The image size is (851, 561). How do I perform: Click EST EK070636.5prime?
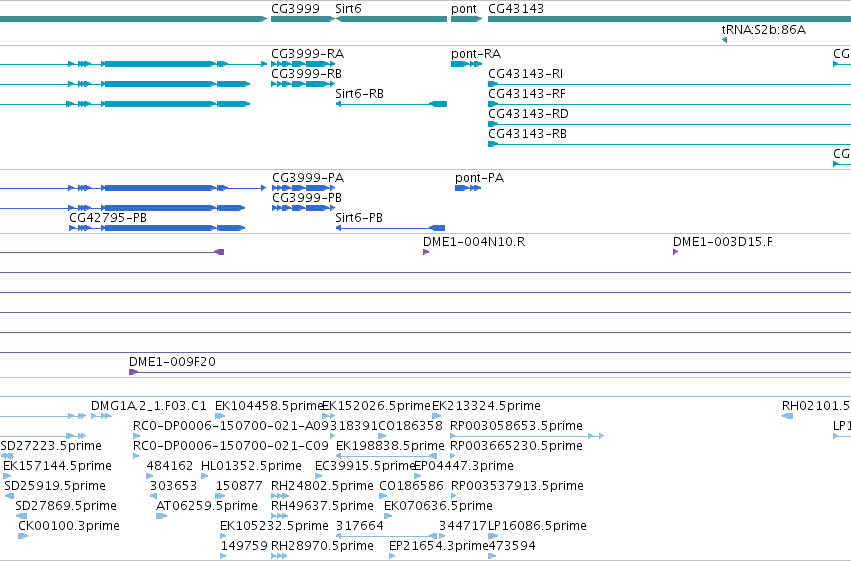point(439,506)
